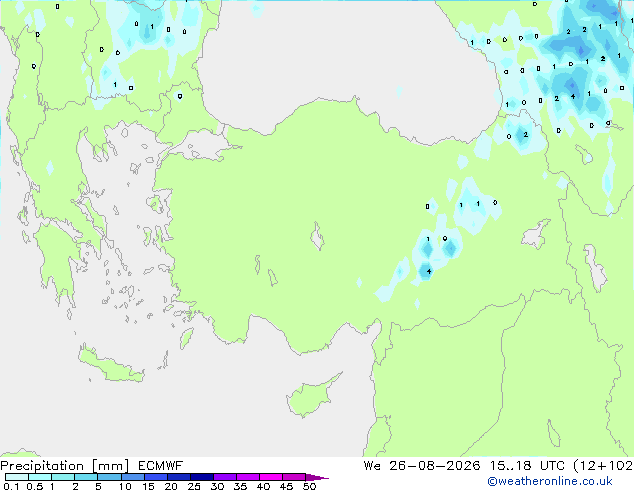The image size is (634, 490).
Task: Click the 10–15 mm legend color swatch
Action: [x=132, y=477]
